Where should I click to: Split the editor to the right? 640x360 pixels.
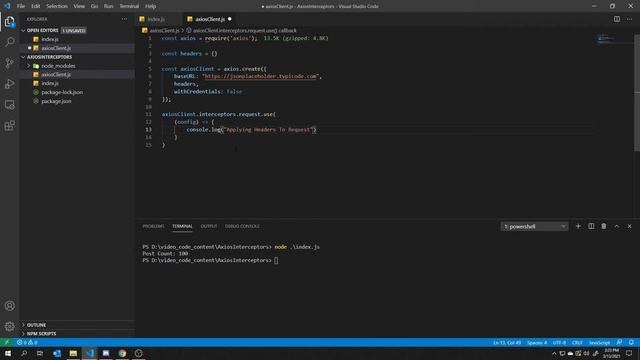pyautogui.click(x=617, y=19)
